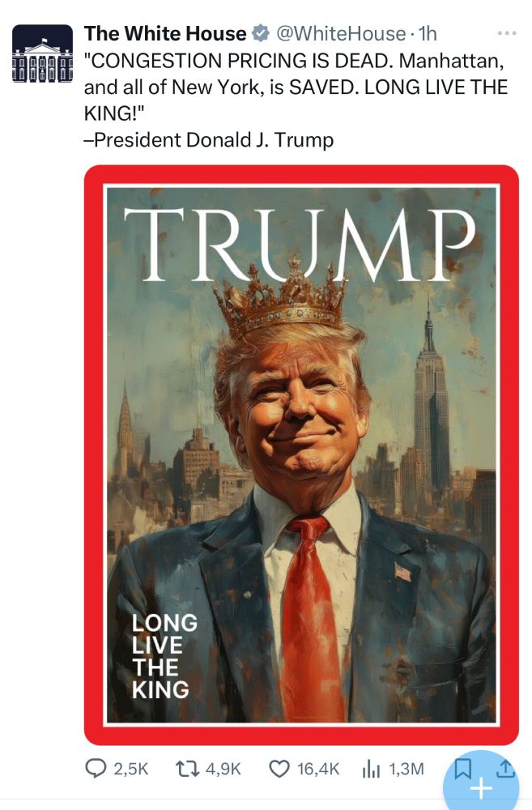Open the TRUMP magazine cover image
This screenshot has width=532, height=810.
point(301,454)
